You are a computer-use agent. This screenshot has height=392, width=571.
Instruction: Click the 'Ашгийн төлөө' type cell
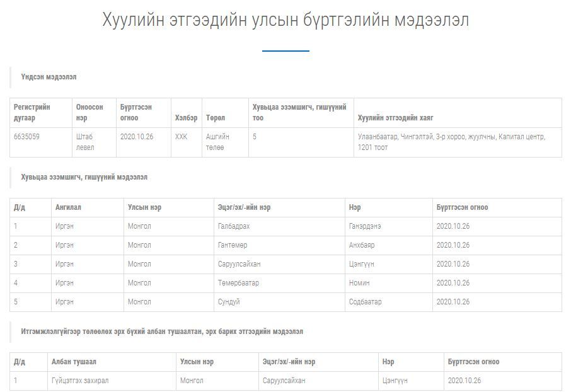point(217,142)
